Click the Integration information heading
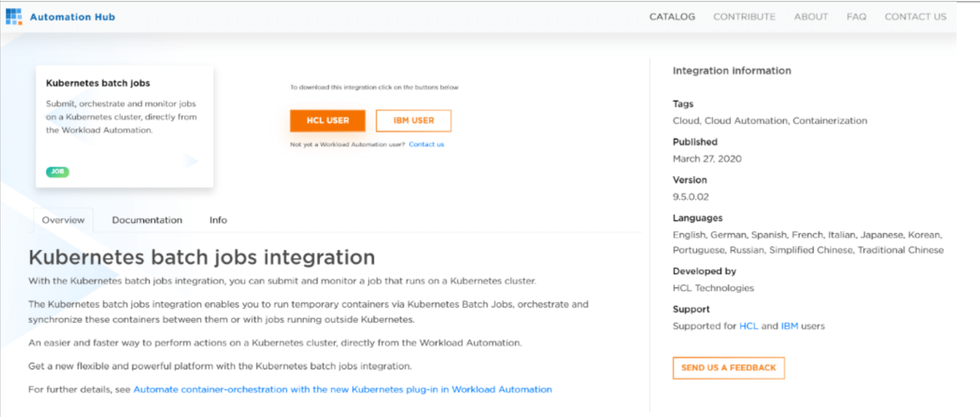The image size is (980, 417). click(732, 71)
